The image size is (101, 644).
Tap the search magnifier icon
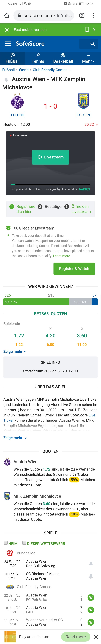click(x=92, y=44)
